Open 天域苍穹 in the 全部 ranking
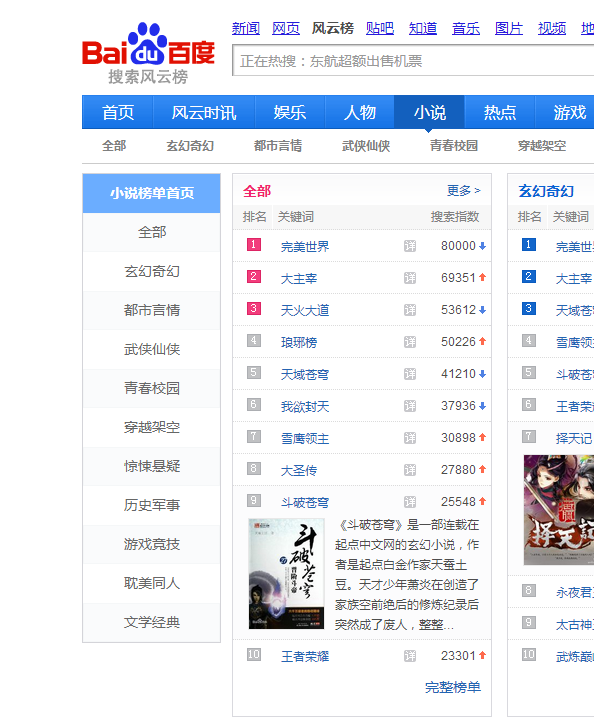This screenshot has height=727, width=594. click(305, 374)
